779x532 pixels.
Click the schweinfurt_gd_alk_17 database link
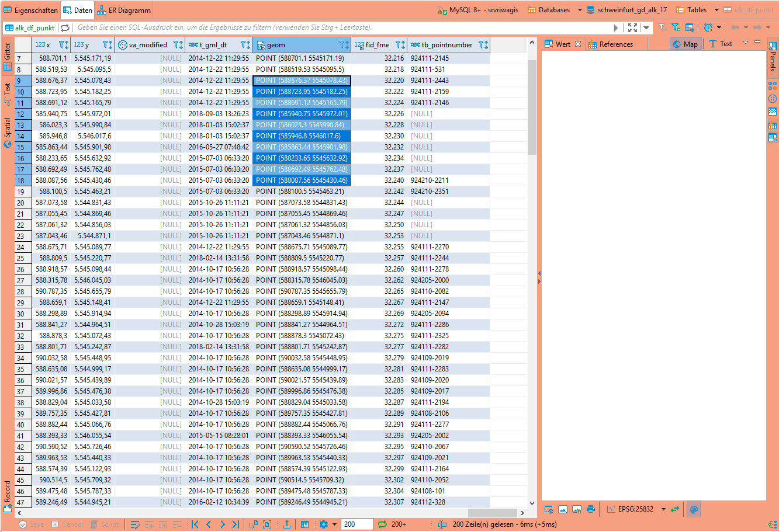tap(626, 10)
